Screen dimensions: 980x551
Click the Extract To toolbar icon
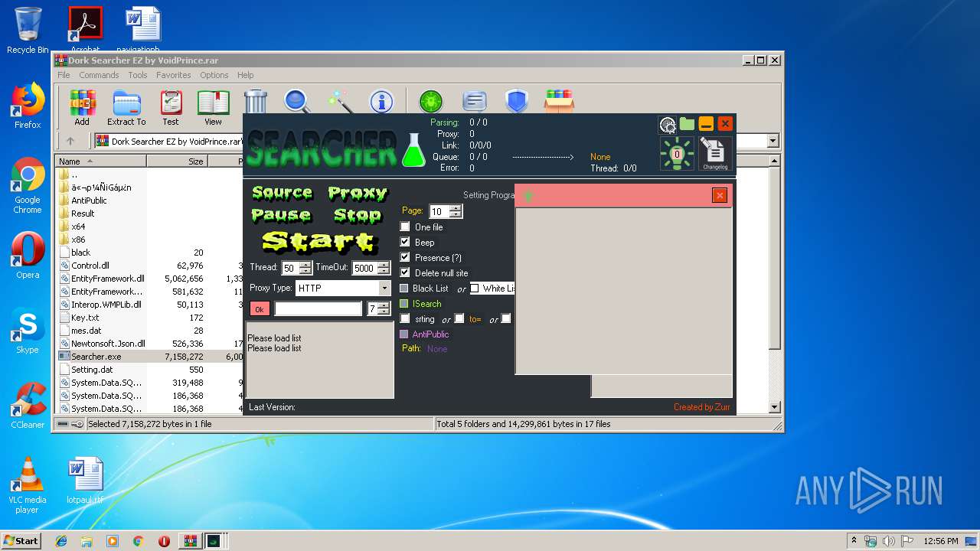(x=126, y=108)
